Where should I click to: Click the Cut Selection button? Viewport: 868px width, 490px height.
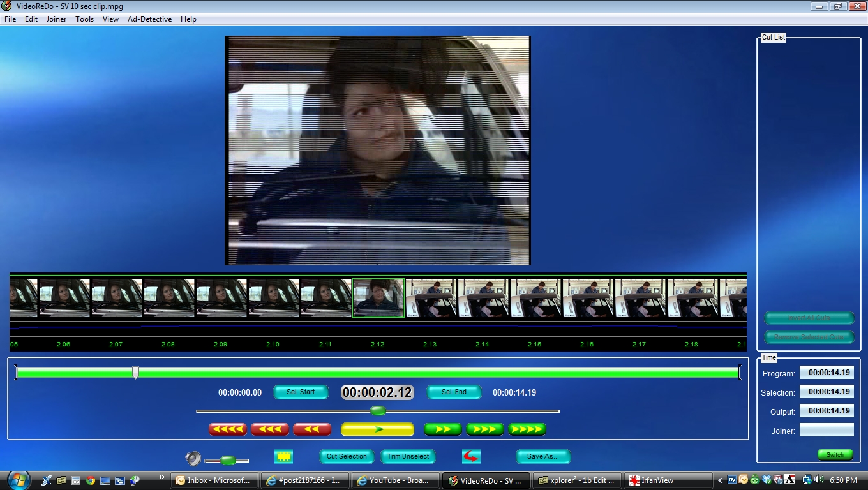pos(347,456)
